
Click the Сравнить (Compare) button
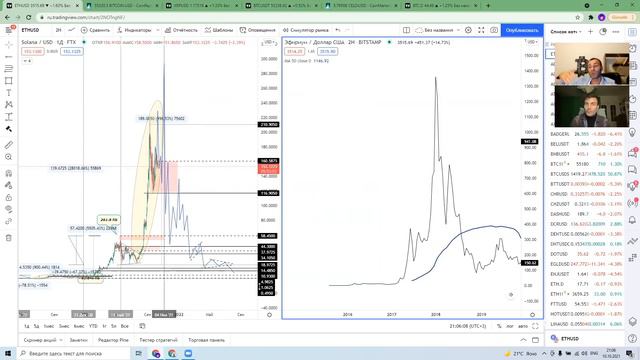coord(95,30)
